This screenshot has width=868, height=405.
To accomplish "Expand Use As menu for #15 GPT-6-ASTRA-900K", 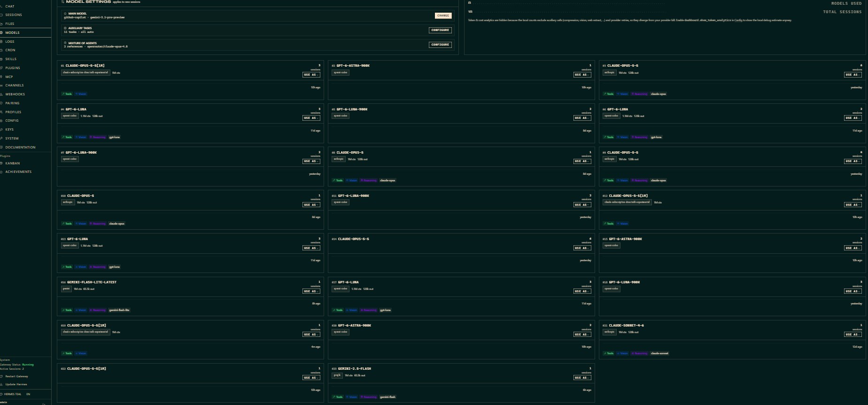I will (853, 248).
